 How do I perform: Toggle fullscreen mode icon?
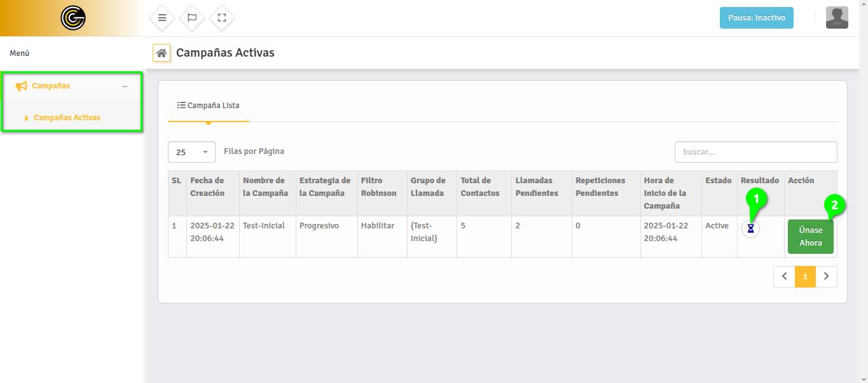[222, 18]
